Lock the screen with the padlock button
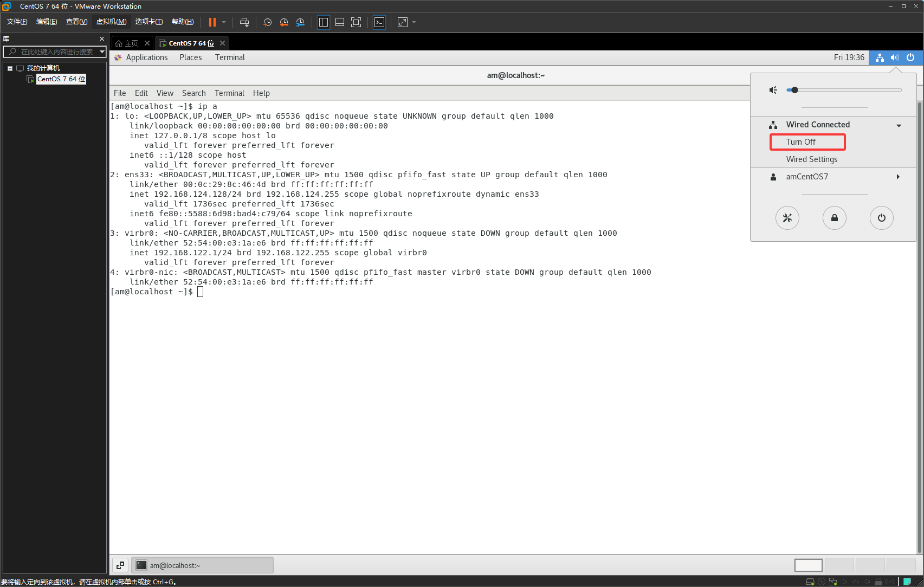Screen dimensions: 924x587 (835, 218)
